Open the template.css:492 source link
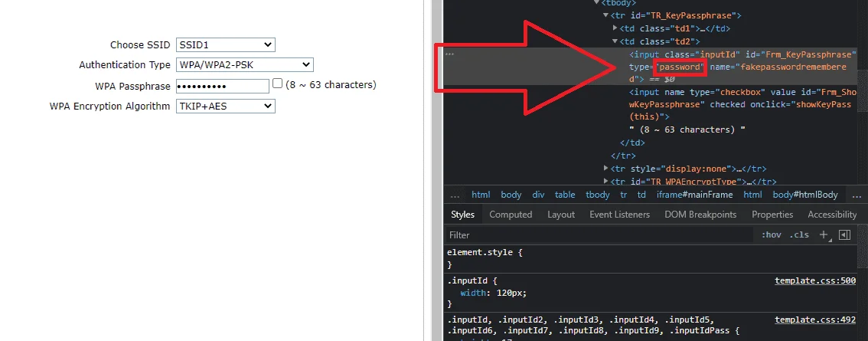This screenshot has width=868, height=341. [x=815, y=320]
